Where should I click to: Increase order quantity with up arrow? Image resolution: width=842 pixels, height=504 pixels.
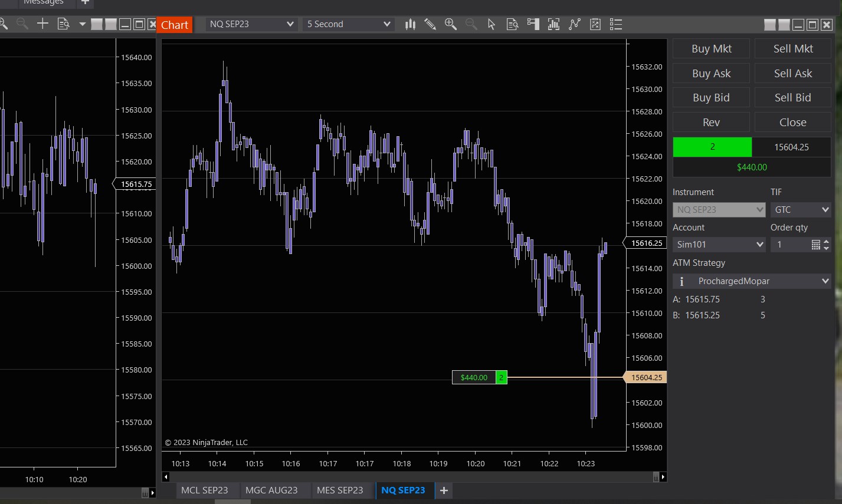pos(826,241)
